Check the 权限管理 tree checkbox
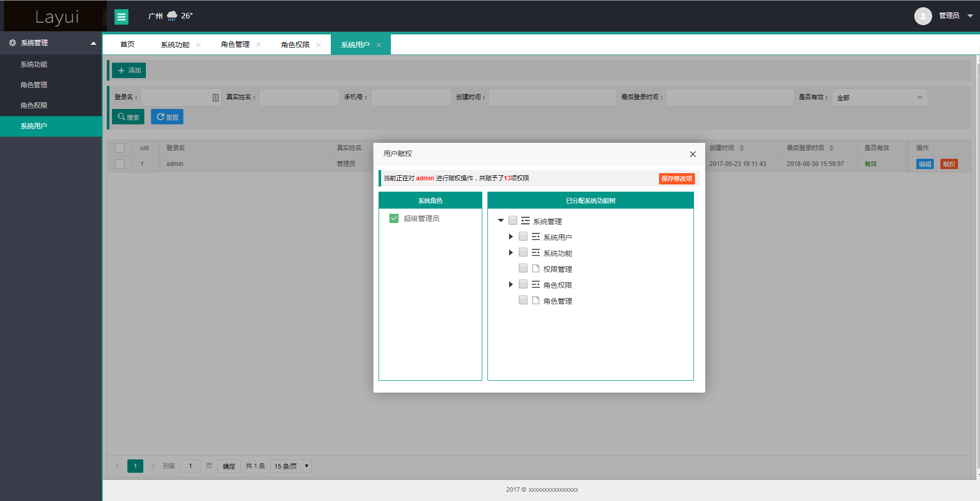The height and width of the screenshot is (501, 980). pos(523,268)
